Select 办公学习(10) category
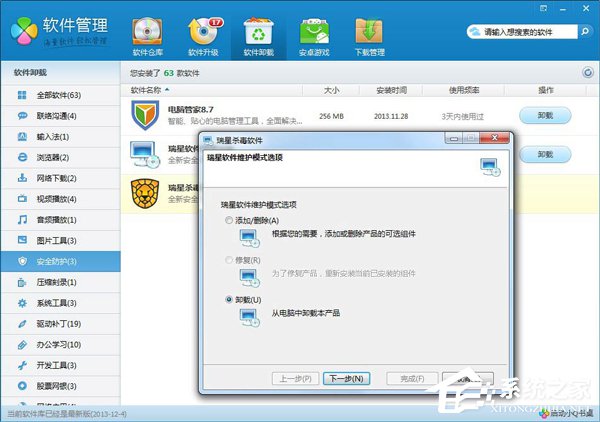This screenshot has width=600, height=422. pyautogui.click(x=60, y=345)
